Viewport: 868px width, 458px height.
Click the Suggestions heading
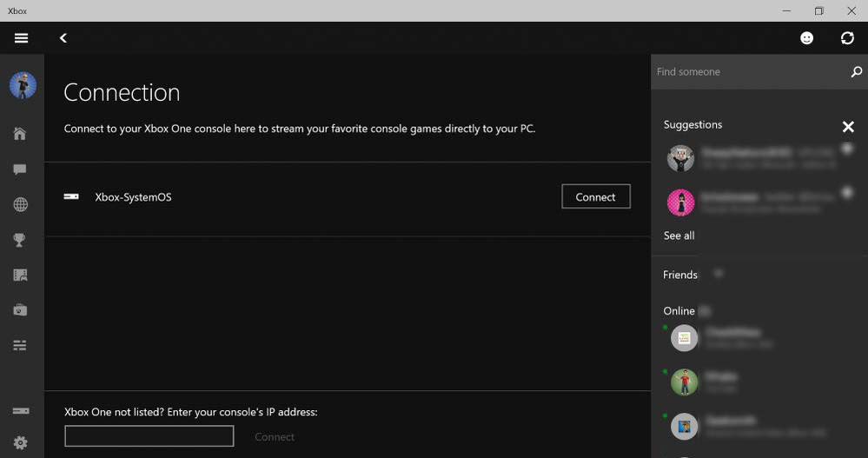[x=692, y=124]
